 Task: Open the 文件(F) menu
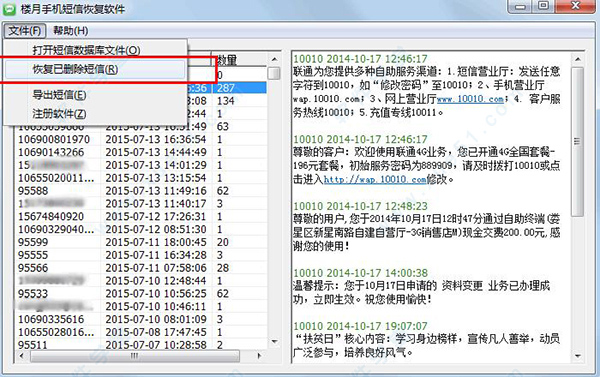[x=25, y=30]
